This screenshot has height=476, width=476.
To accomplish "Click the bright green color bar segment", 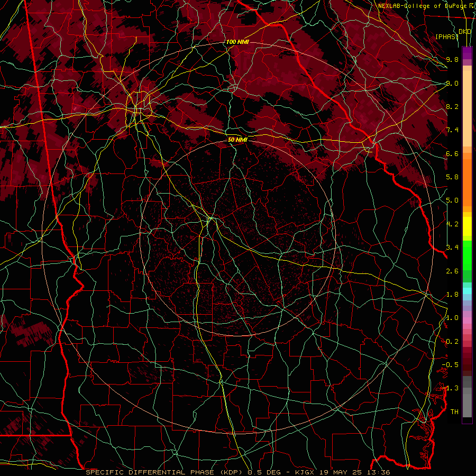I will tap(467, 255).
